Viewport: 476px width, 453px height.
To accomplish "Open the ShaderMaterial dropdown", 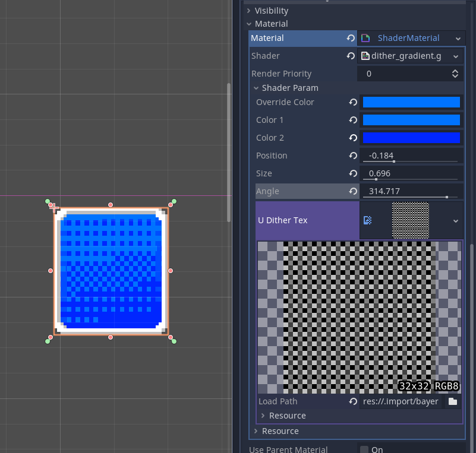I will (457, 38).
